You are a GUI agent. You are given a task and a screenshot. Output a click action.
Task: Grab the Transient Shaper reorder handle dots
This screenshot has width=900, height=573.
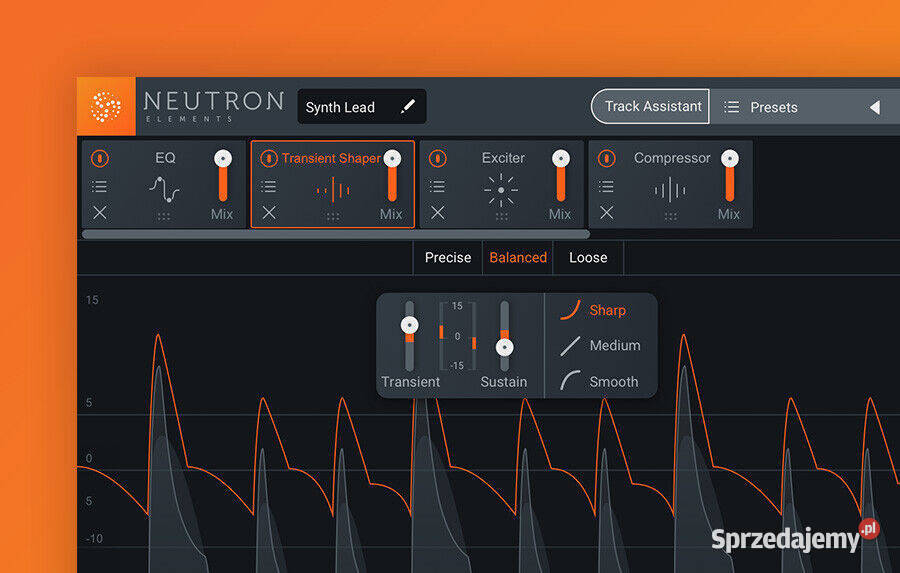point(333,216)
